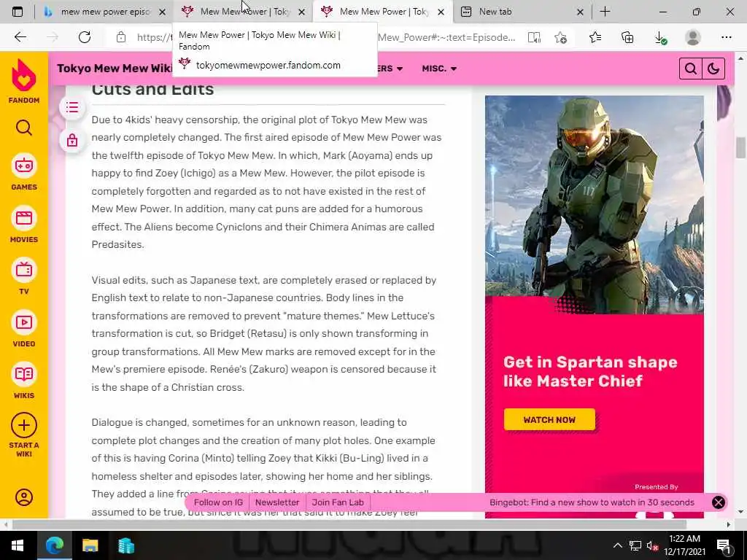Open the user profile icon at sidebar bottom
This screenshot has height=560, width=747.
coord(24,497)
